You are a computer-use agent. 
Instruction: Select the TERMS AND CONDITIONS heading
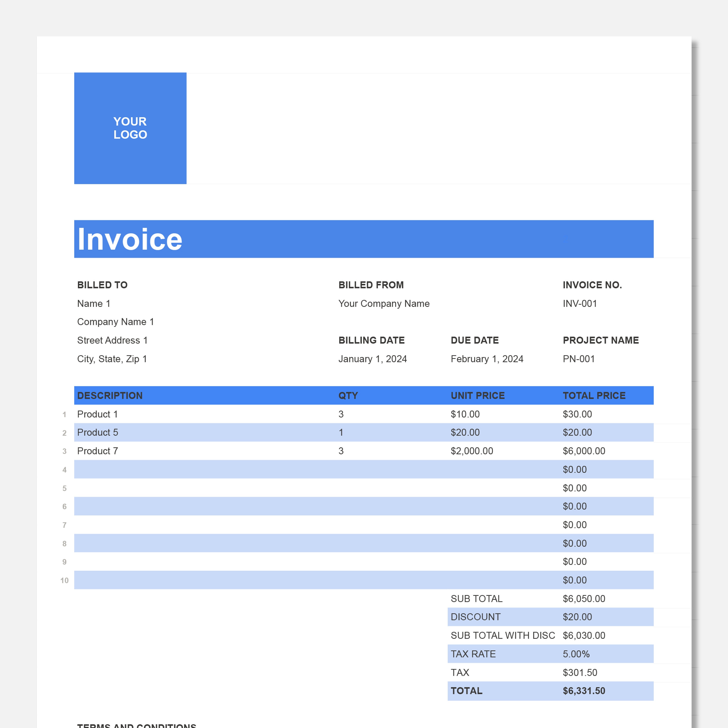(x=136, y=725)
